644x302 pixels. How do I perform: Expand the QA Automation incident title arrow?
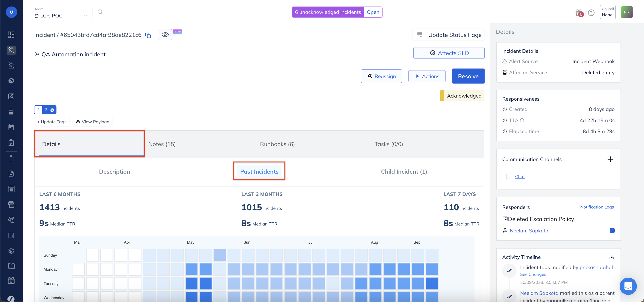click(37, 54)
